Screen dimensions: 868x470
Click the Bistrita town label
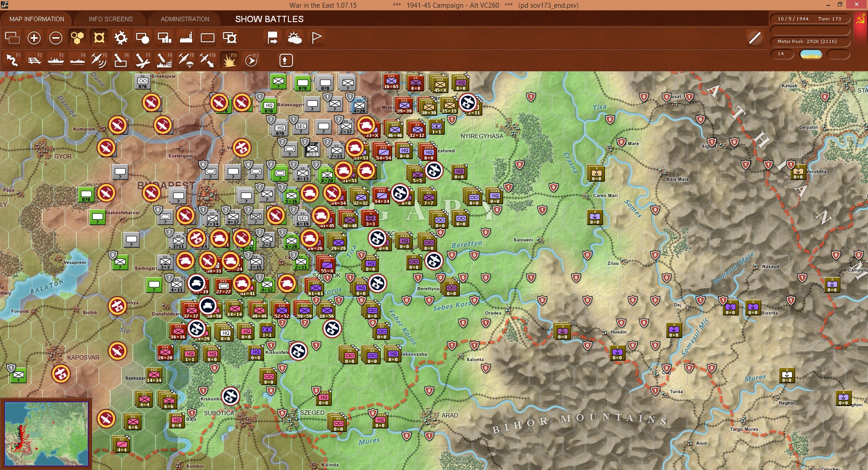[x=769, y=313]
